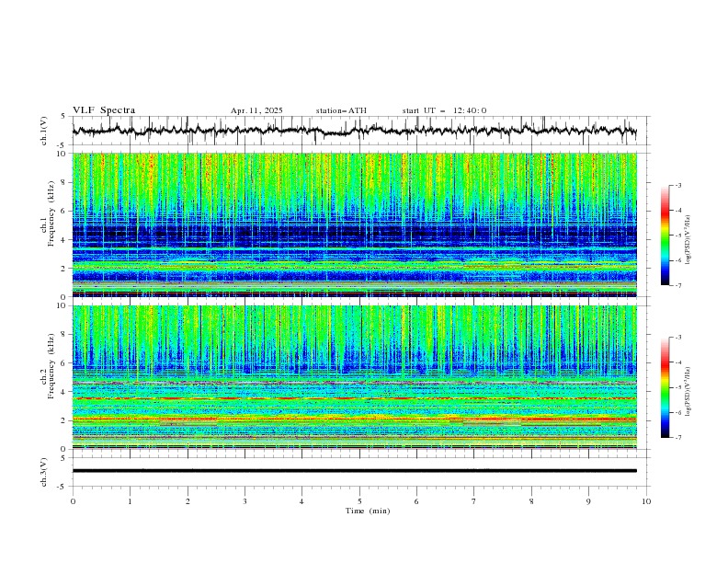Click the "ch.1(V)" waveform axis label

[44, 131]
